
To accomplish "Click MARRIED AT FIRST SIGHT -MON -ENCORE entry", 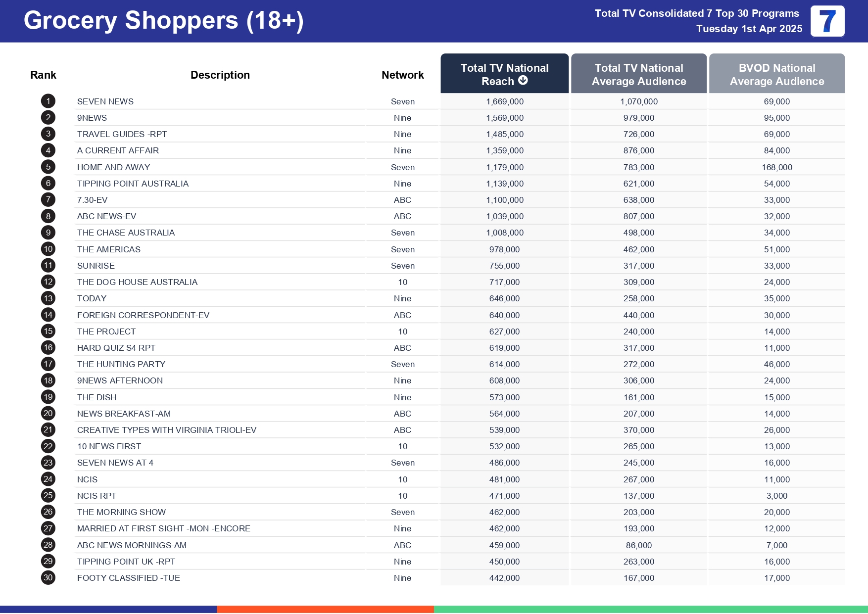I will click(x=163, y=528).
